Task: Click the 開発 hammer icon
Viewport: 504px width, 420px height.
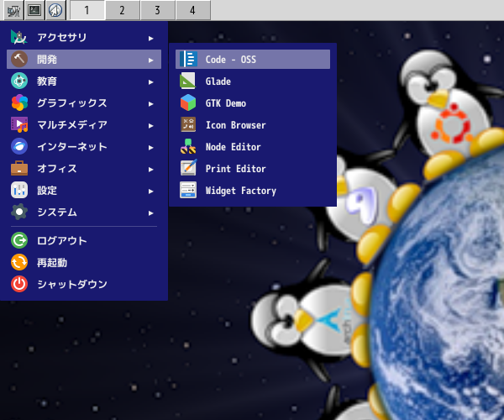Action: (19, 59)
